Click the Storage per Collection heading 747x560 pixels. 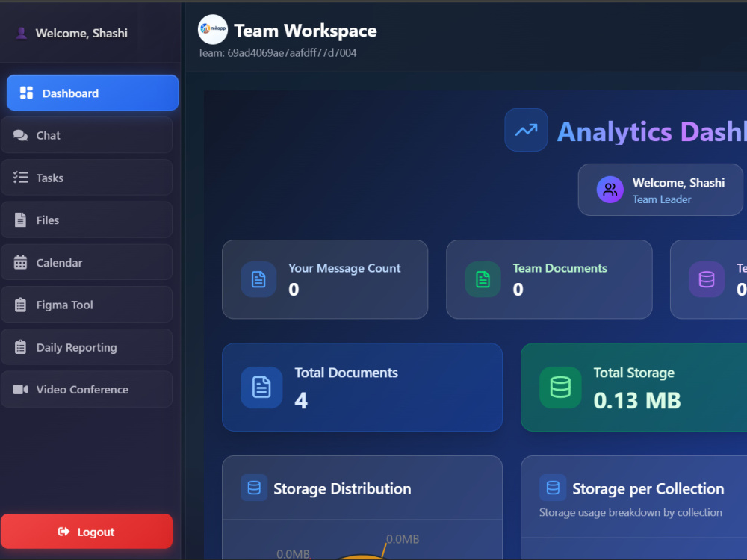tap(648, 488)
